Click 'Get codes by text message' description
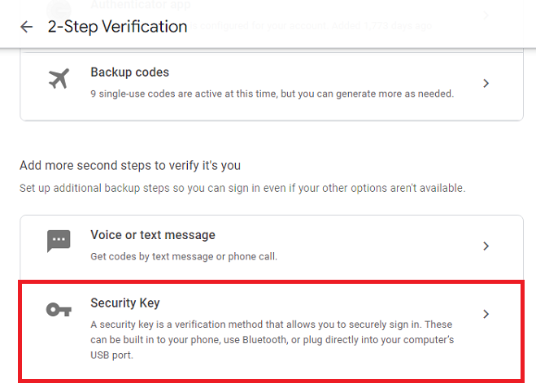 [184, 256]
